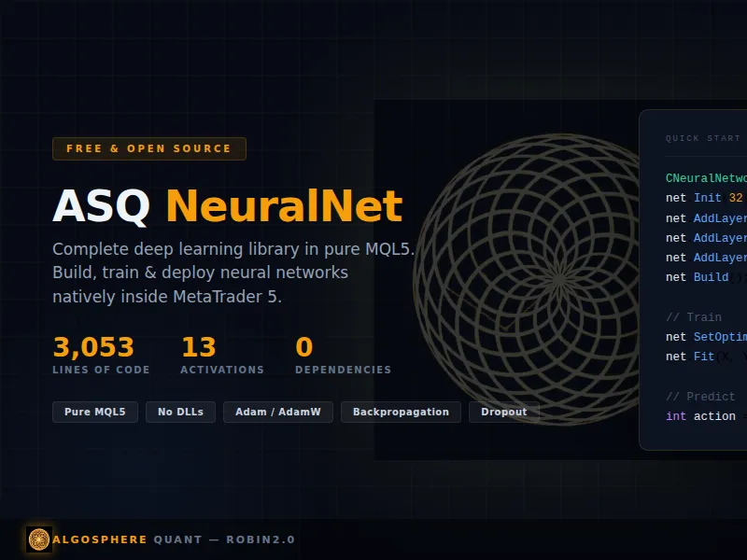Click the ASQ NeuralNet heading

pyautogui.click(x=228, y=205)
